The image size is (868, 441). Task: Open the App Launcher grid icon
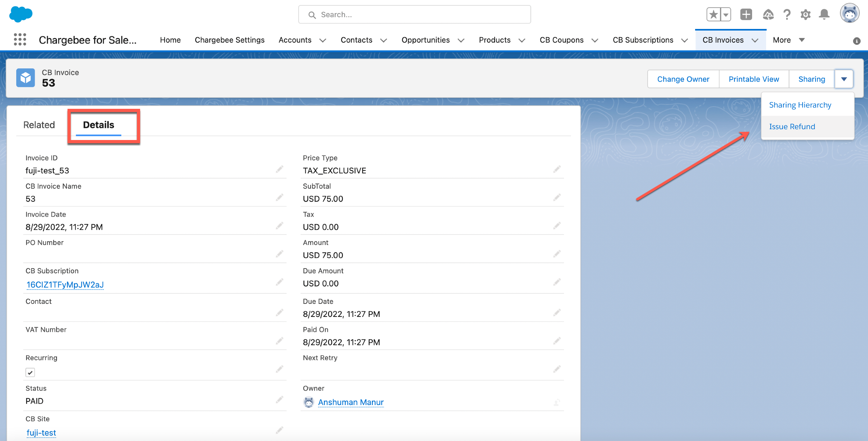click(20, 40)
